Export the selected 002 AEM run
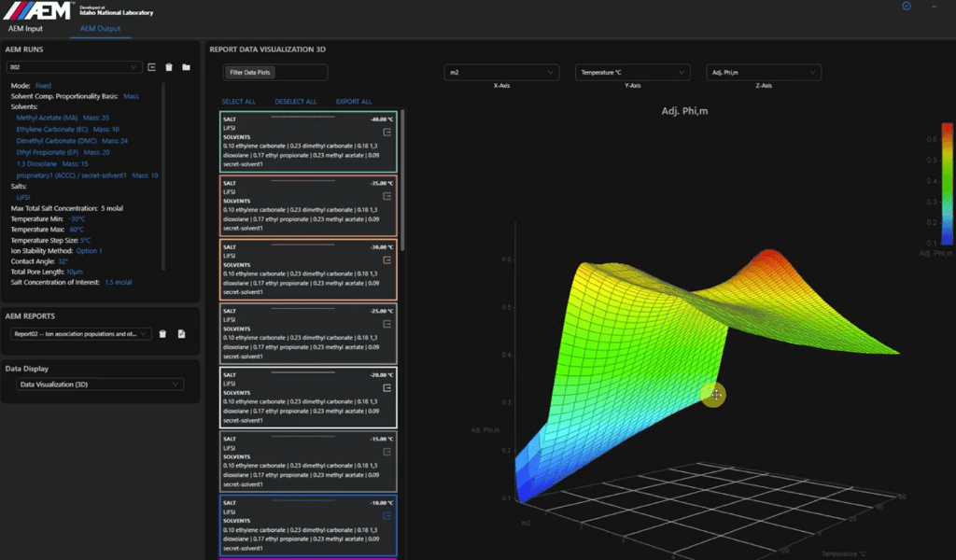956x560 pixels. [x=152, y=67]
